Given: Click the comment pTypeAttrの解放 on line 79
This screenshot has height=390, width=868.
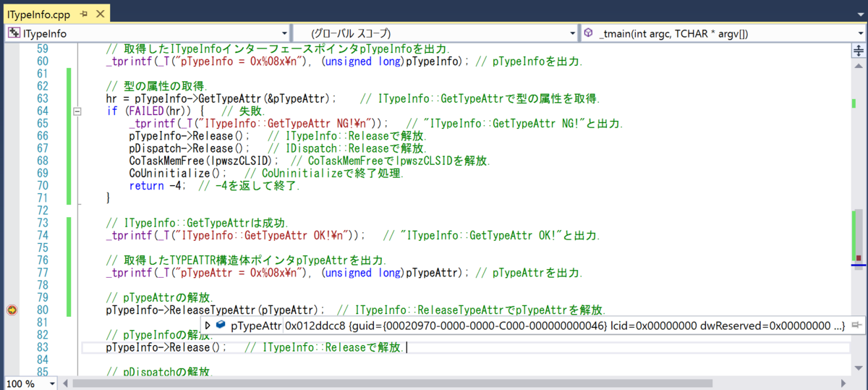Looking at the screenshot, I should pyautogui.click(x=159, y=297).
